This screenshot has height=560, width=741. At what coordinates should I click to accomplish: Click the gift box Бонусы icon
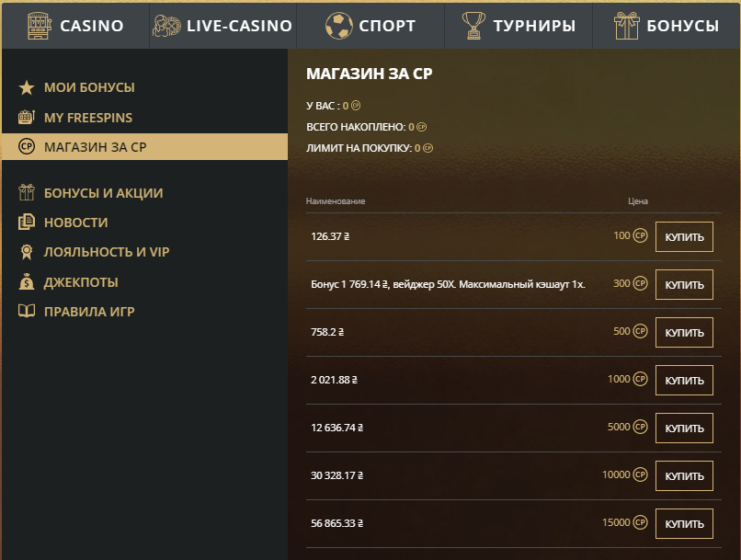tap(627, 26)
